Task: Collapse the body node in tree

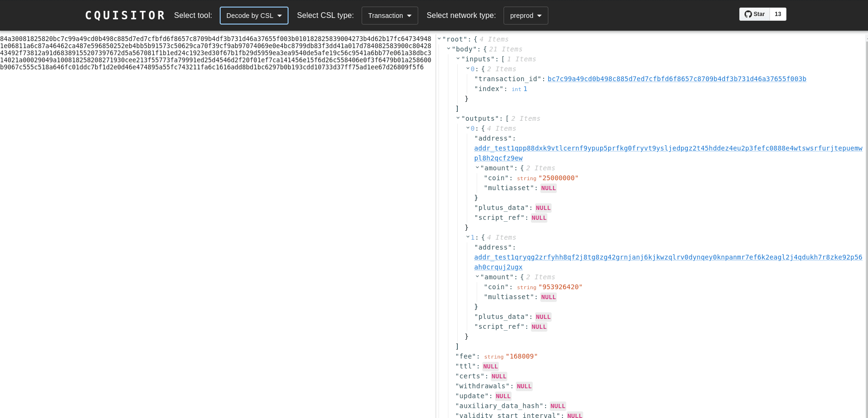Action: (449, 49)
